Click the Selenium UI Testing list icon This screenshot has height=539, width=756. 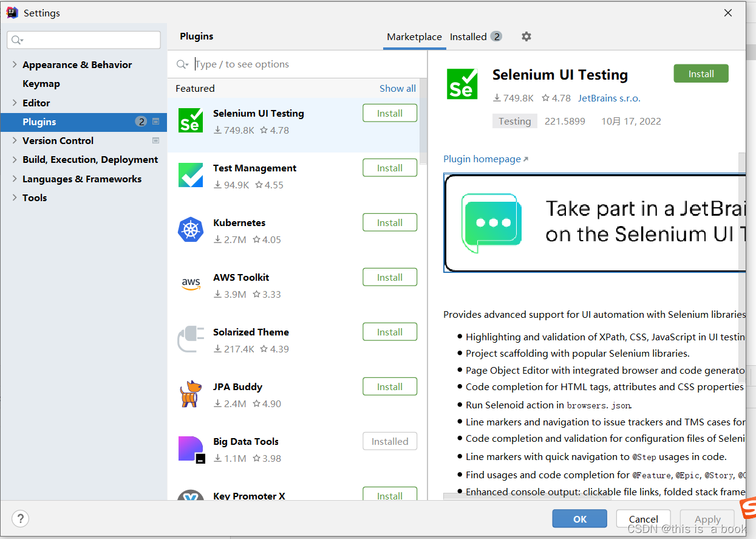(191, 120)
